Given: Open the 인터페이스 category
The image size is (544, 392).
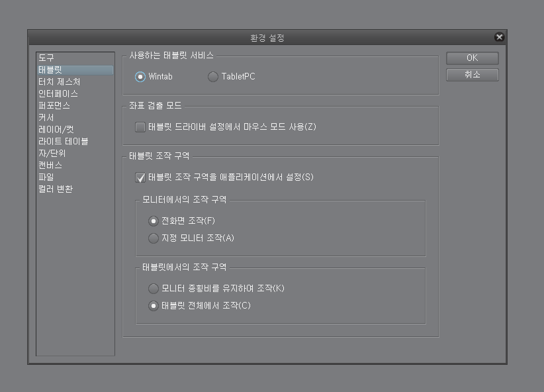Looking at the screenshot, I should 75,94.
